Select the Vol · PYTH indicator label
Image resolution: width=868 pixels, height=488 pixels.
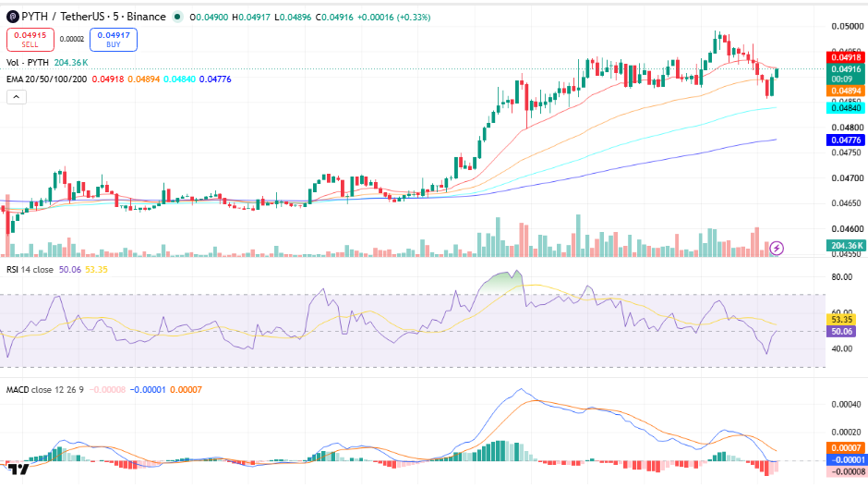point(28,63)
